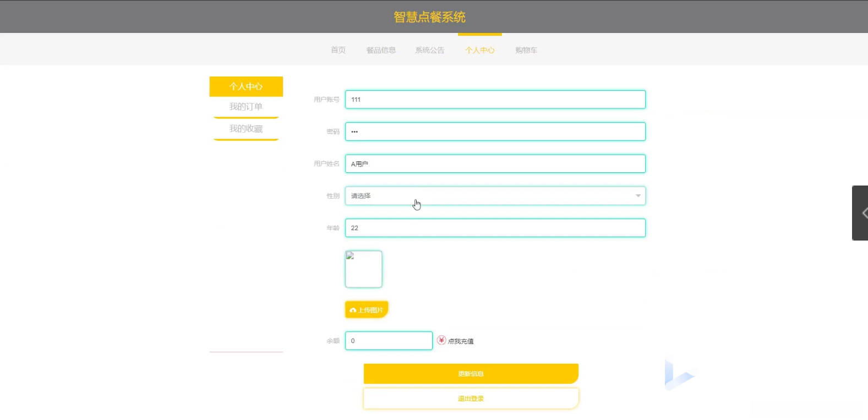
Task: Open 我的订单 in the sidebar
Action: pyautogui.click(x=246, y=107)
